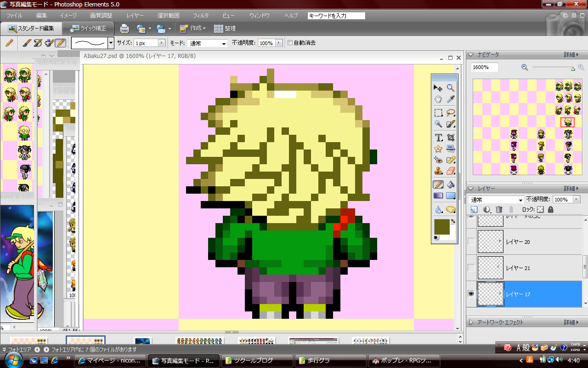Click the Navigator zoom slider handle

573,69
